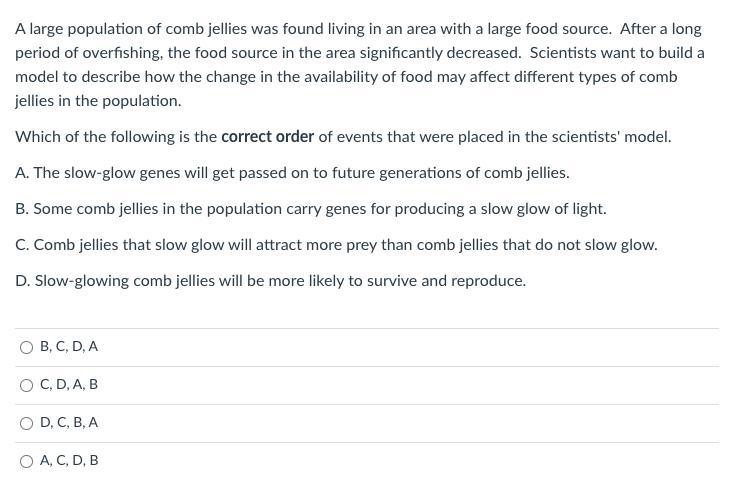Choose the C, D, A, B radio option
Viewport: 732px width, 486px height.
point(26,385)
